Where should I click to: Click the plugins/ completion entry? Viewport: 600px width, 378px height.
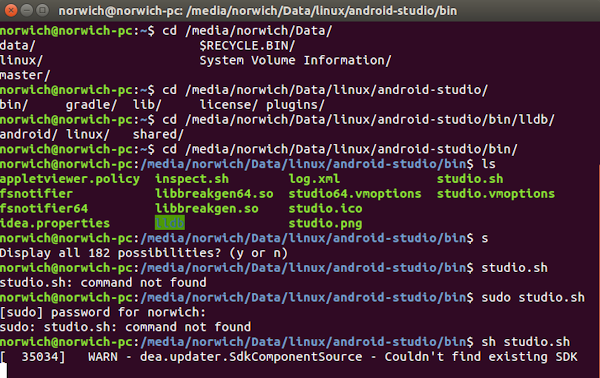pos(295,105)
